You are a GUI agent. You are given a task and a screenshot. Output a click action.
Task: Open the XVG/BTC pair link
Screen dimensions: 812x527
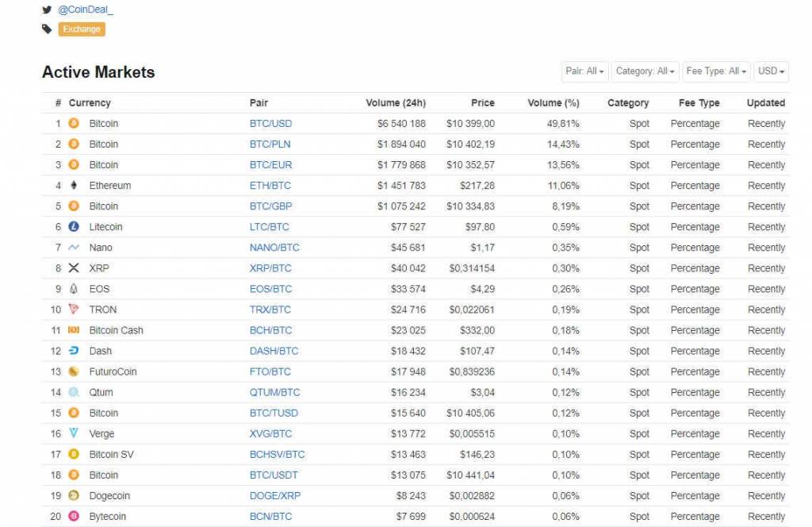click(x=271, y=433)
